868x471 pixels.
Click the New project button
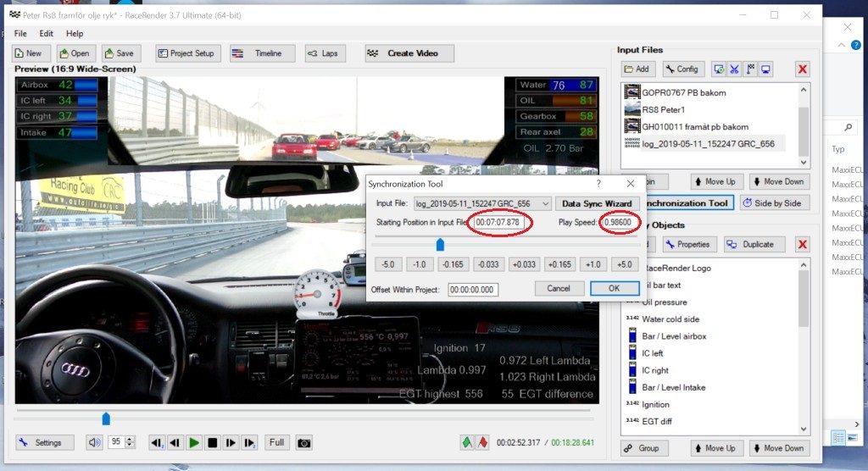click(31, 53)
